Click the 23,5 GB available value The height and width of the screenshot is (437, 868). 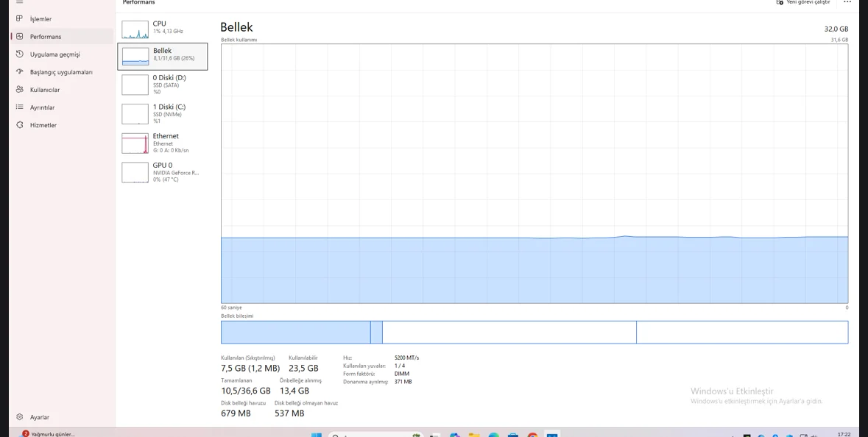tap(303, 369)
